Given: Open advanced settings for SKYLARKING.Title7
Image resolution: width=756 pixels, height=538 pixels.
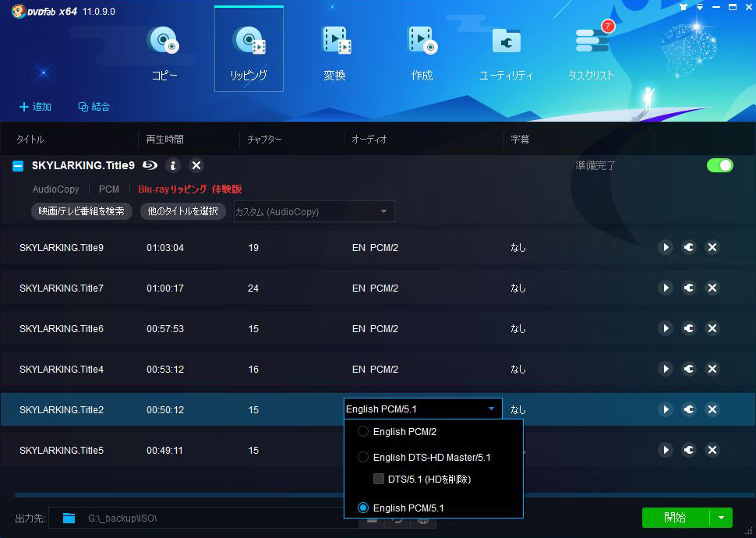Looking at the screenshot, I should (x=688, y=288).
